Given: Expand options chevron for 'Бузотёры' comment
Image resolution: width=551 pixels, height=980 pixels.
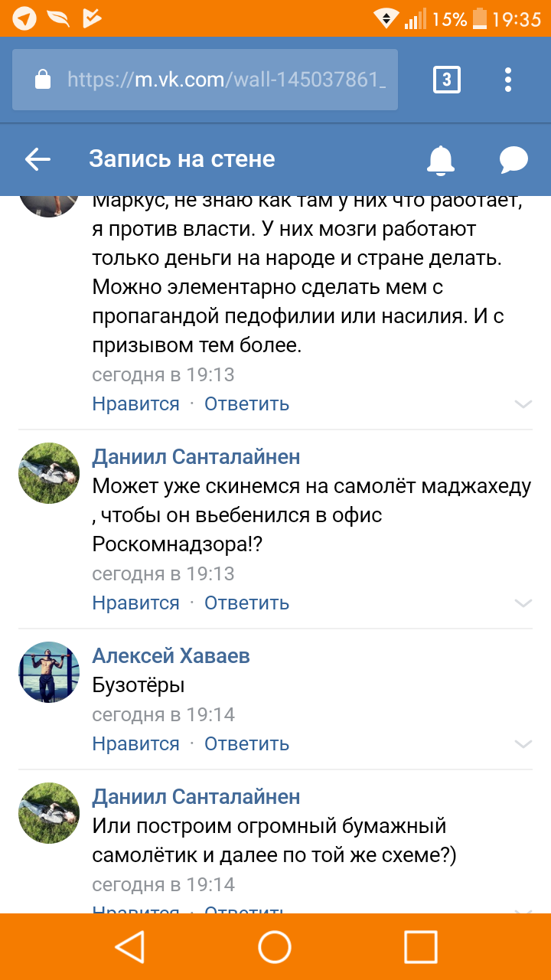Looking at the screenshot, I should pos(523,743).
